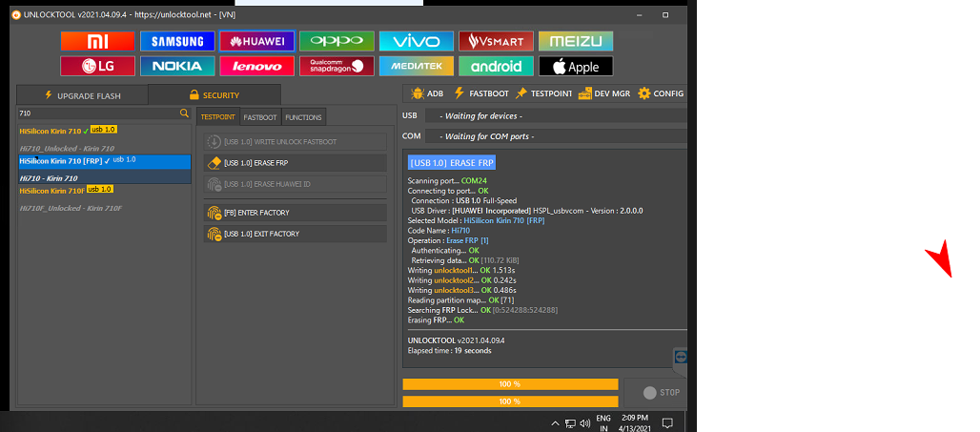Select the Xiaomi MI brand tile
Viewport: 980px width, 432px height.
point(97,41)
